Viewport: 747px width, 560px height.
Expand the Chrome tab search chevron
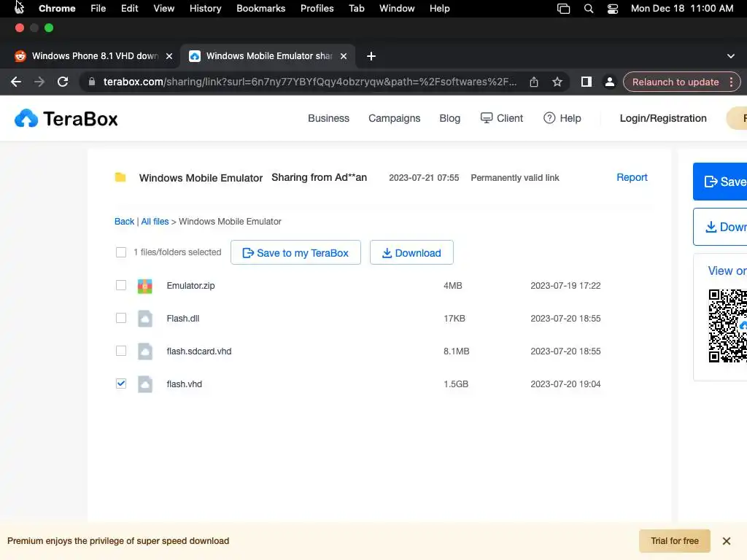(731, 56)
